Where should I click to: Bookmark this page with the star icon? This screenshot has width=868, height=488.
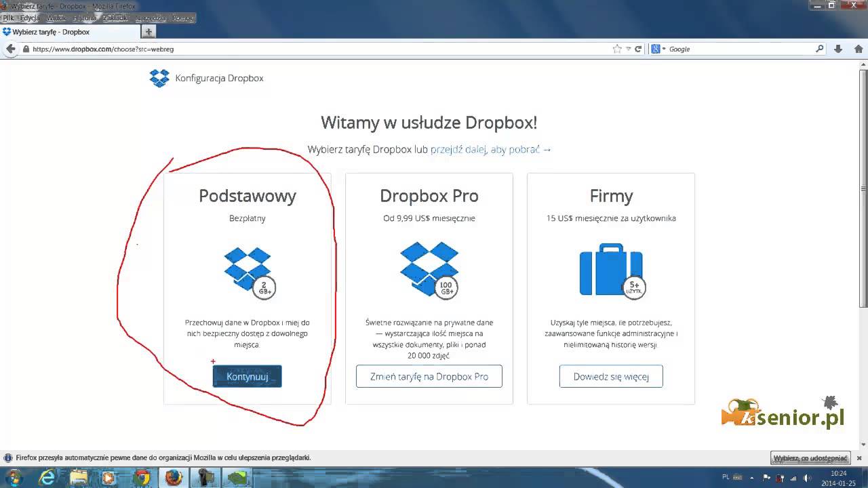point(617,49)
